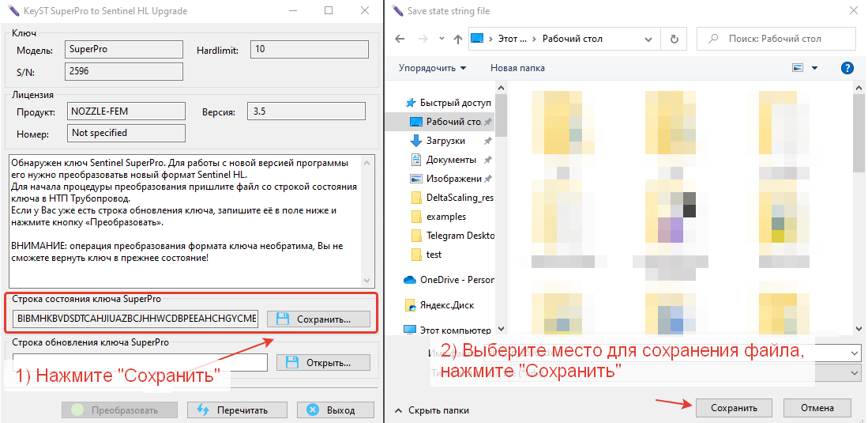Click Сохранить in the Save dialog
This screenshot has height=423, width=868.
[x=734, y=408]
